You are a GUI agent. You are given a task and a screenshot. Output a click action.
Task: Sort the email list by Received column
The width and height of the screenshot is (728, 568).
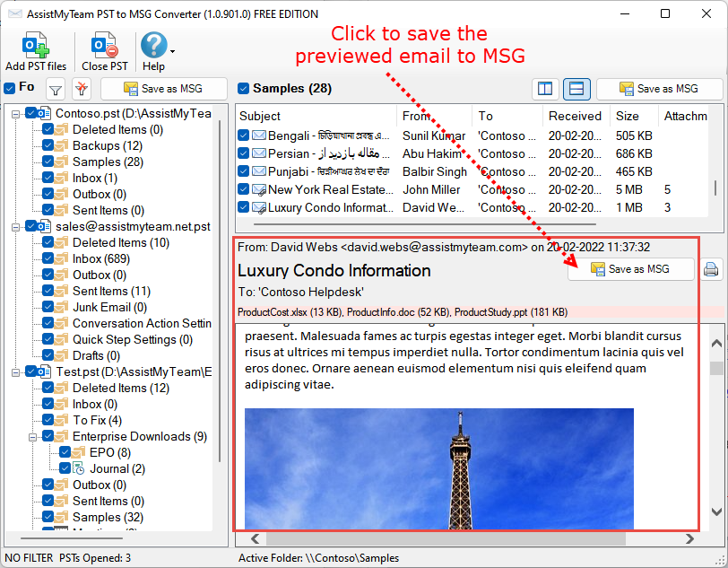575,116
